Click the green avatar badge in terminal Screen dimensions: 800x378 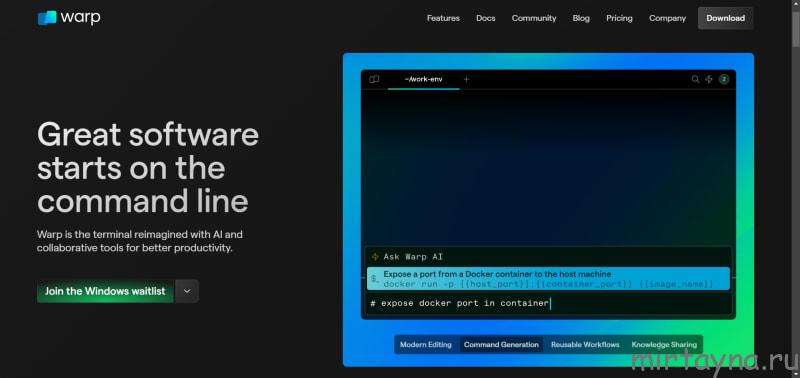pyautogui.click(x=723, y=79)
